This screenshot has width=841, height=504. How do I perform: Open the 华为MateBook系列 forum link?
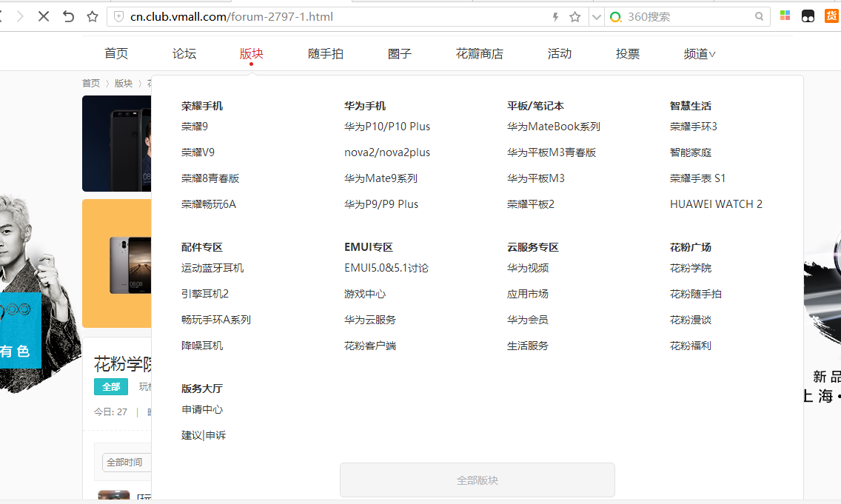(x=554, y=127)
